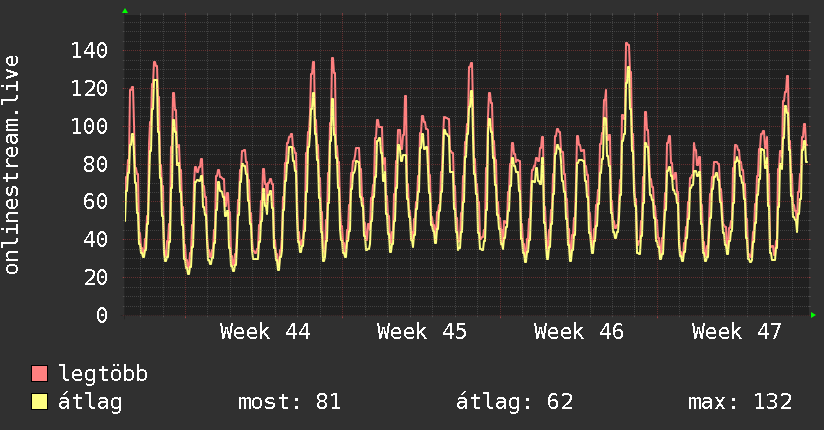This screenshot has height=430, width=824.
Task: Click the 120 y-axis label
Action: tap(89, 89)
